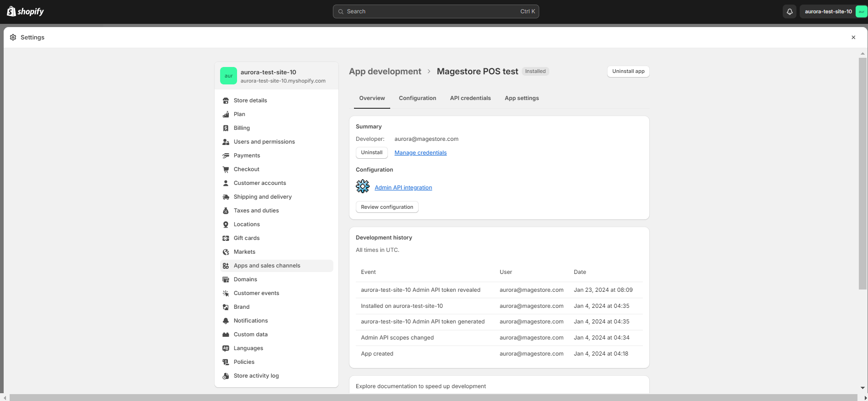The image size is (868, 401).
Task: Open the Manage credentials link
Action: pyautogui.click(x=420, y=153)
